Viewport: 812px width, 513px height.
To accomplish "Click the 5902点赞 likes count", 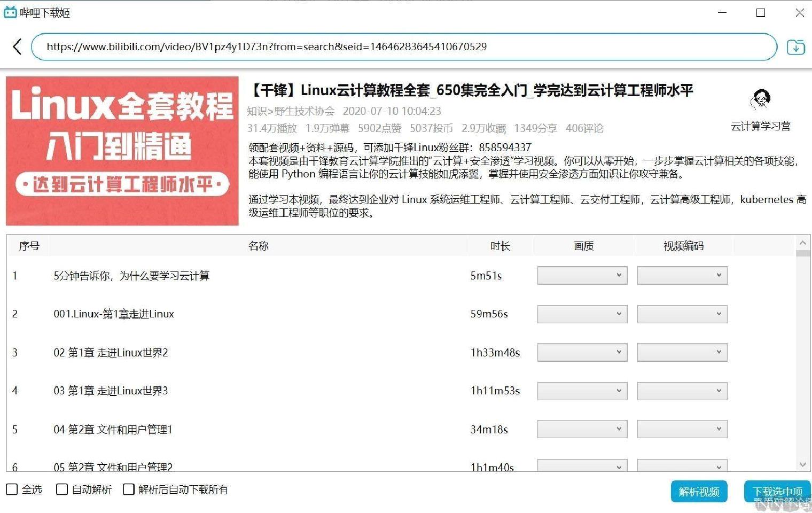I will tap(380, 128).
